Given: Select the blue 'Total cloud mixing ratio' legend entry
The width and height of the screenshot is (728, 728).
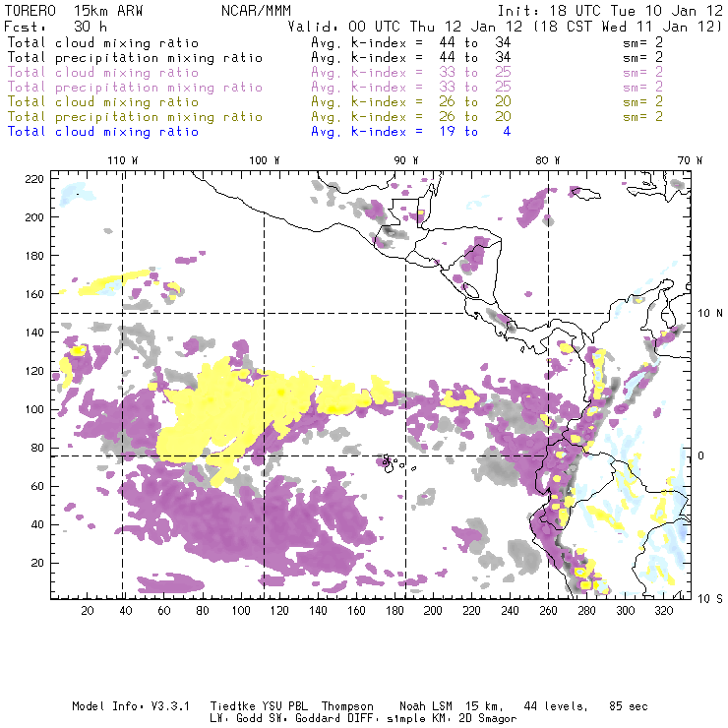Looking at the screenshot, I should point(103,132).
